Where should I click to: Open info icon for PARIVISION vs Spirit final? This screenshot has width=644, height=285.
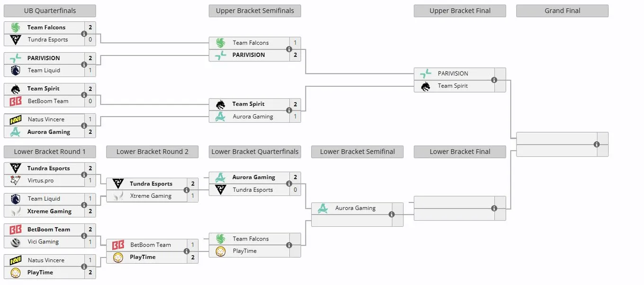click(x=494, y=80)
